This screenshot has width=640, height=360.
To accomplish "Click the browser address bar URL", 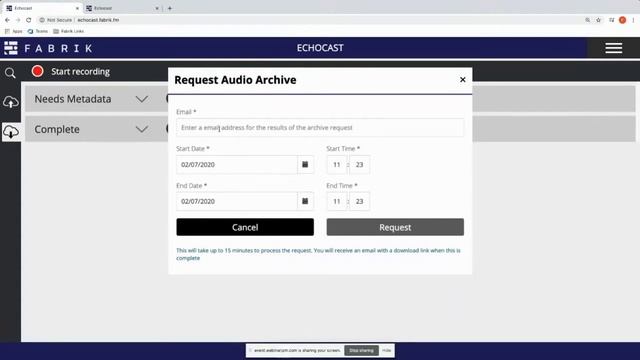I will [x=98, y=20].
